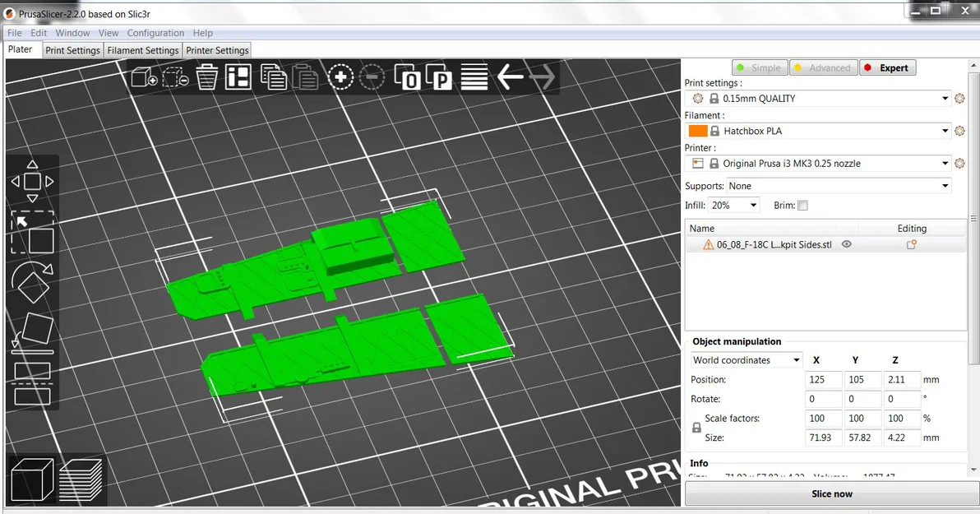Click the object editing icon in list

click(x=911, y=244)
